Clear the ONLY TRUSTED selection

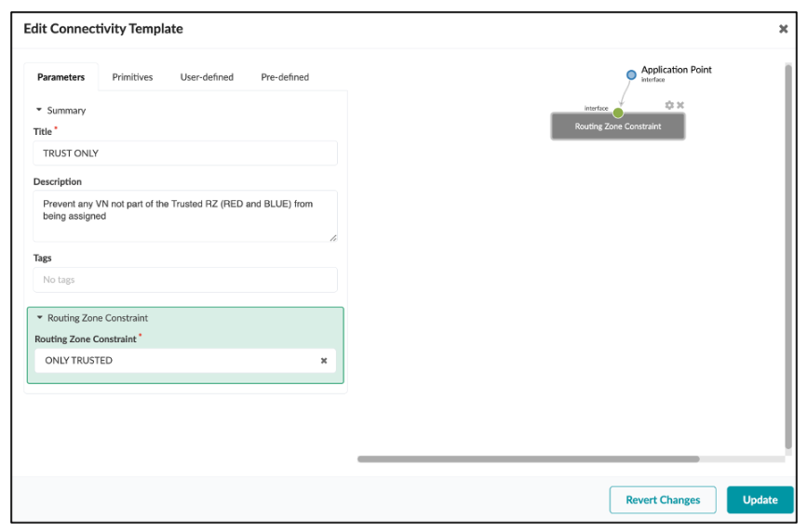(324, 361)
